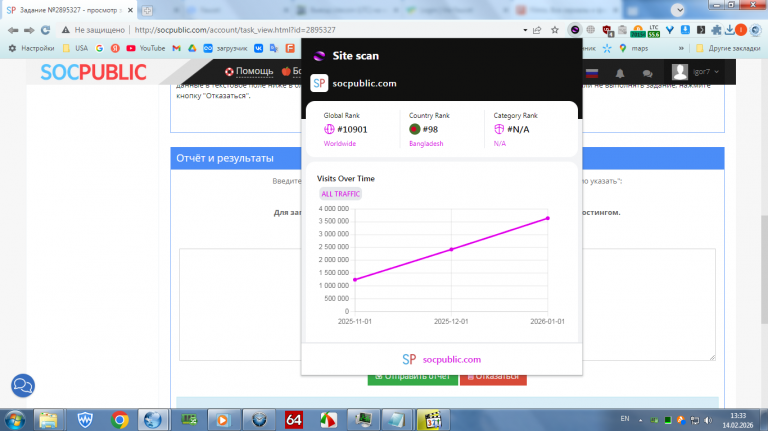Click the Bangladesh country rank label

[426, 144]
